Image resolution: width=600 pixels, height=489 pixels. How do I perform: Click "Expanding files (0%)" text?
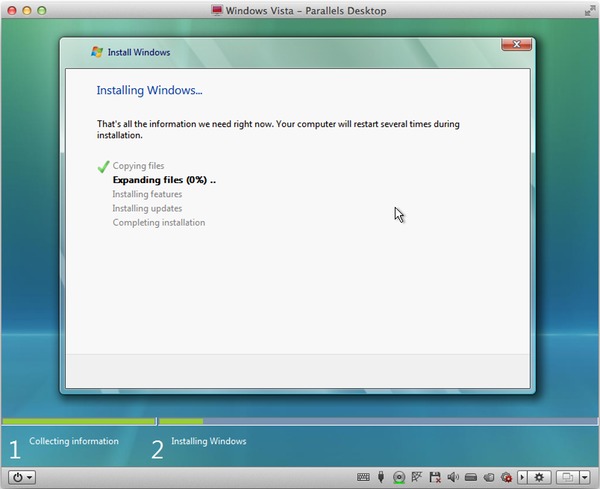[x=160, y=180]
